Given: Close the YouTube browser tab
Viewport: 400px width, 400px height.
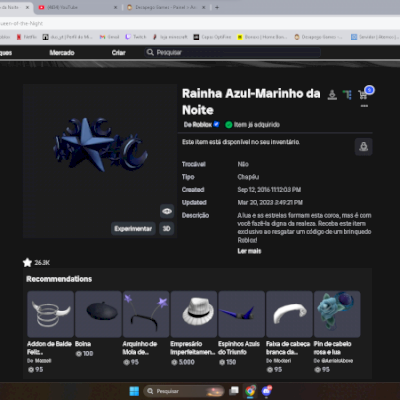Looking at the screenshot, I should pos(115,7).
